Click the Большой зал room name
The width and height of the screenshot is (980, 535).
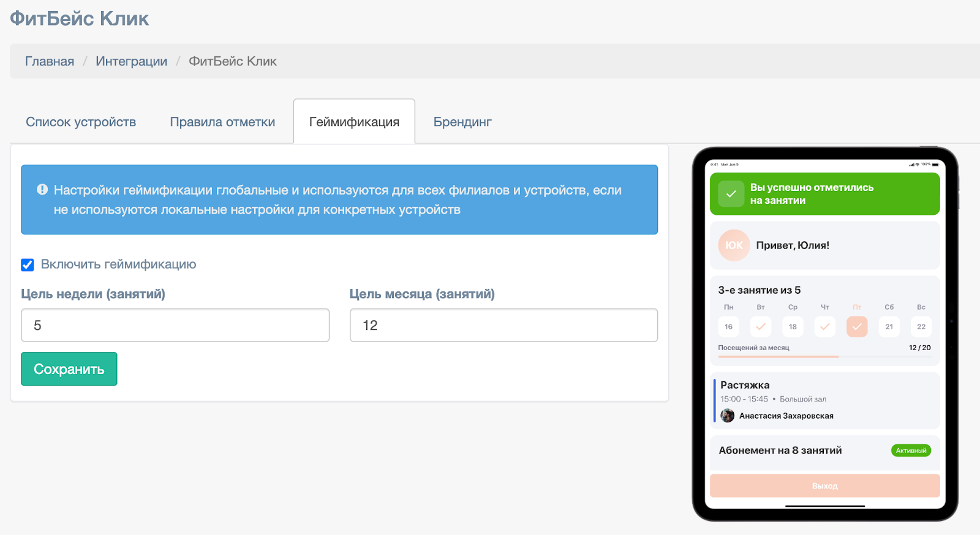coord(803,399)
